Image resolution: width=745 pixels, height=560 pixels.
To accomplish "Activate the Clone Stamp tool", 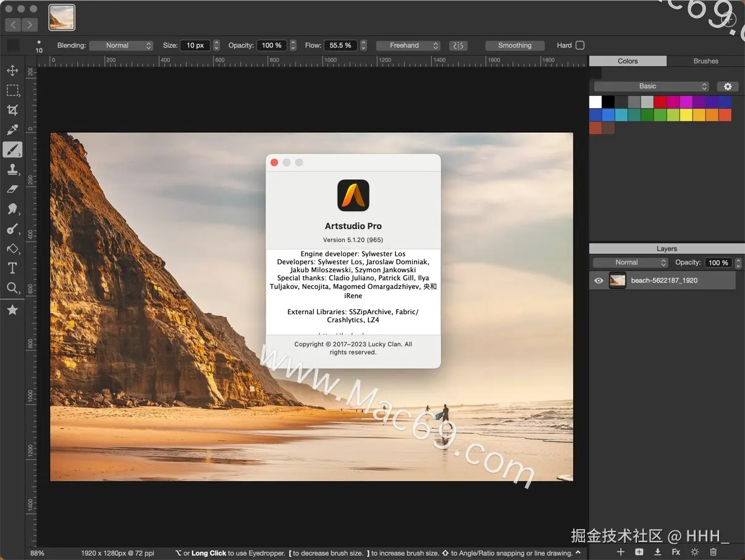I will (x=12, y=169).
